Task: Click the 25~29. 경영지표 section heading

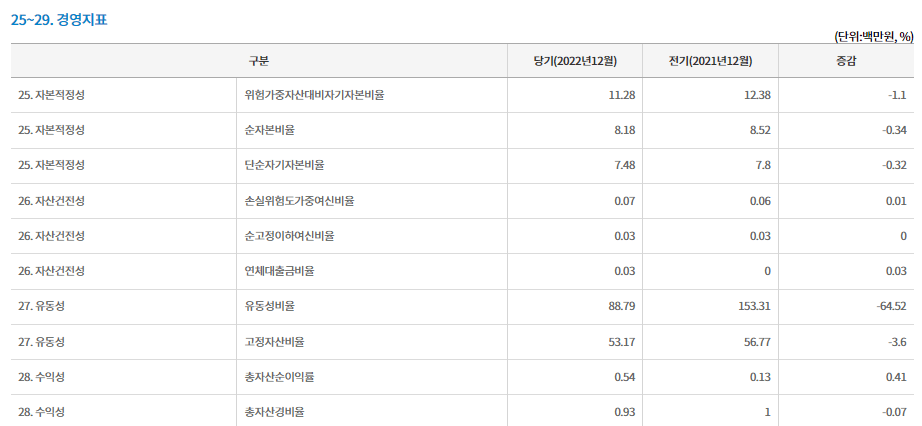Action: click(x=59, y=19)
